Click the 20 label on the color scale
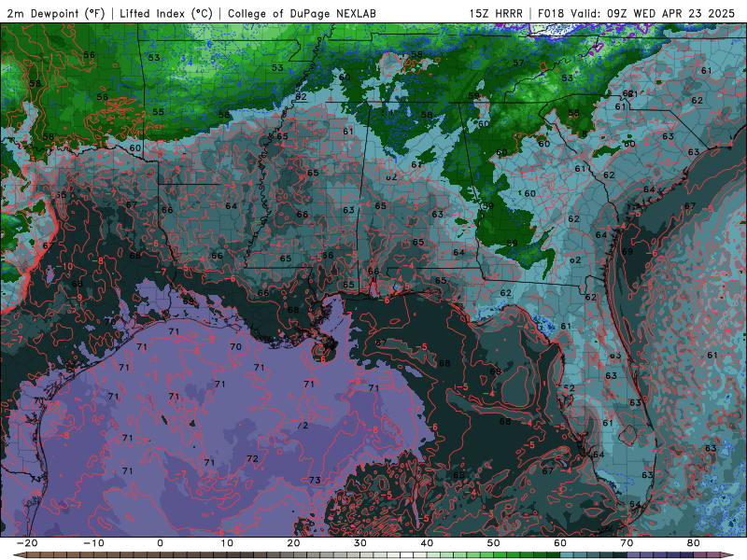This screenshot has height=560, width=747. pyautogui.click(x=293, y=543)
